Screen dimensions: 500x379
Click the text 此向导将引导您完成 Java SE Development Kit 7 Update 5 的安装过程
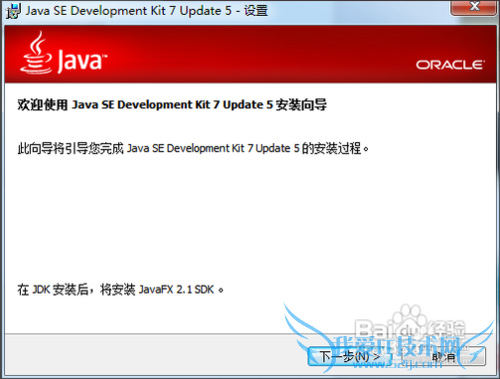(x=193, y=148)
